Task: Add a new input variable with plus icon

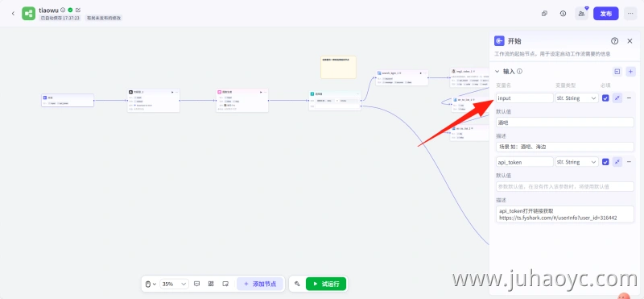Action: click(x=631, y=72)
